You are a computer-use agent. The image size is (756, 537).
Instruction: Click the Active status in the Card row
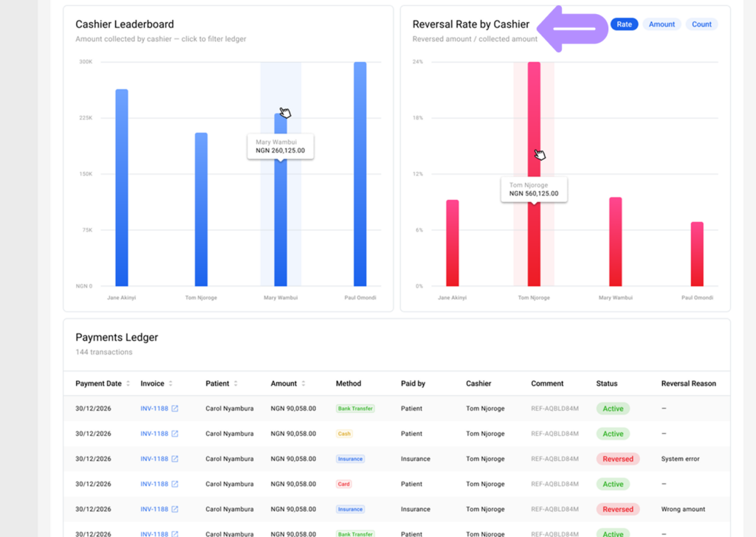pos(613,484)
